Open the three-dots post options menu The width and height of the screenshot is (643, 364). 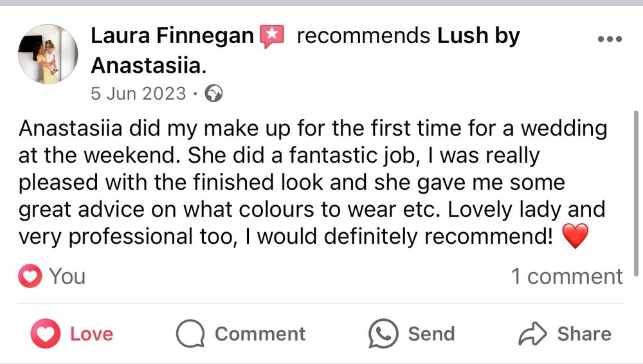click(x=610, y=39)
